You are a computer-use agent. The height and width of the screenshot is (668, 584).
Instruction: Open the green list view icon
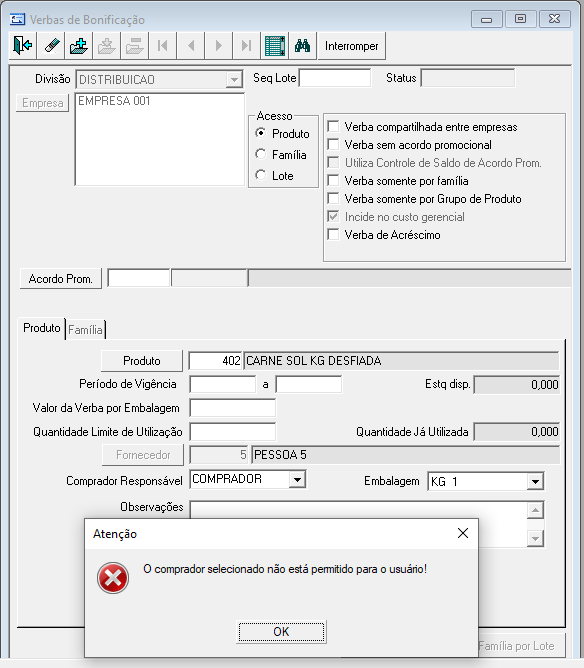275,45
